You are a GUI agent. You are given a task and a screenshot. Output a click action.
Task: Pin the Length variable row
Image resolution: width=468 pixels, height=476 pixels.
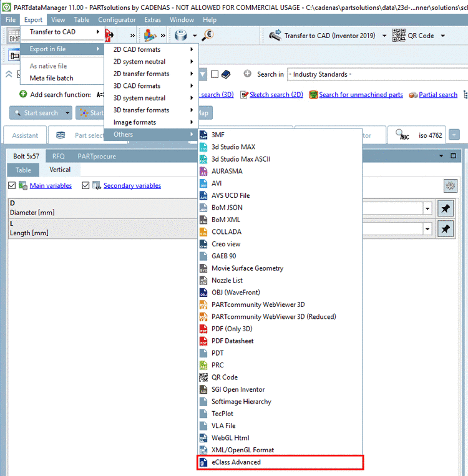click(446, 229)
